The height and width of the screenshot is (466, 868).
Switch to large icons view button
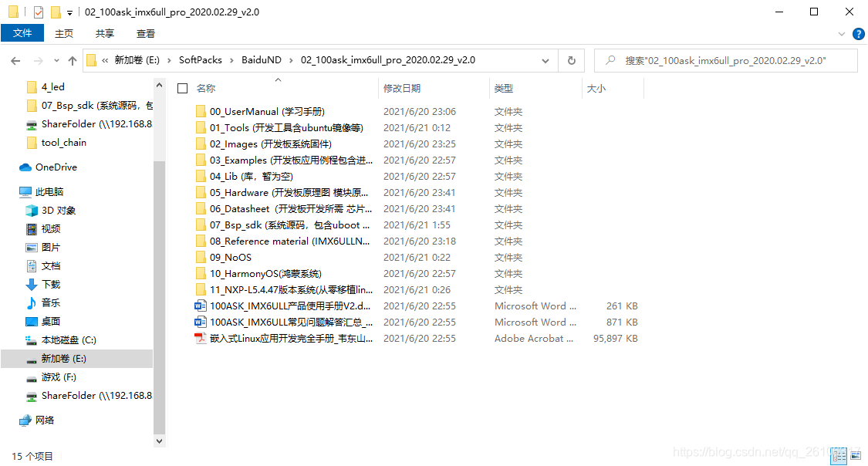[x=856, y=456]
